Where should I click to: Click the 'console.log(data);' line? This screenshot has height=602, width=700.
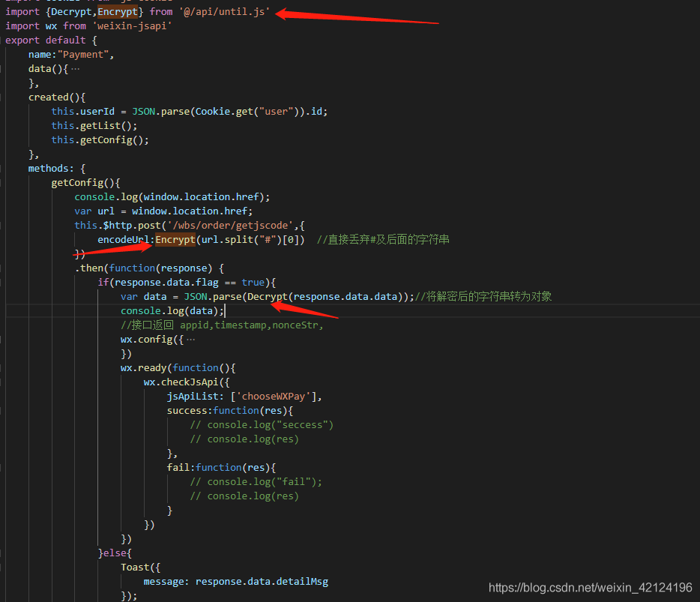(x=172, y=311)
